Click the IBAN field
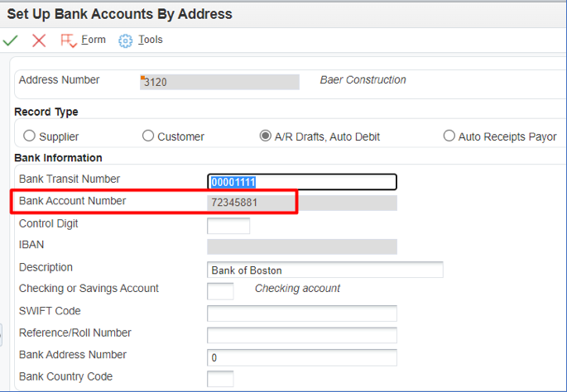Screen dimensions: 567x392 302,246
